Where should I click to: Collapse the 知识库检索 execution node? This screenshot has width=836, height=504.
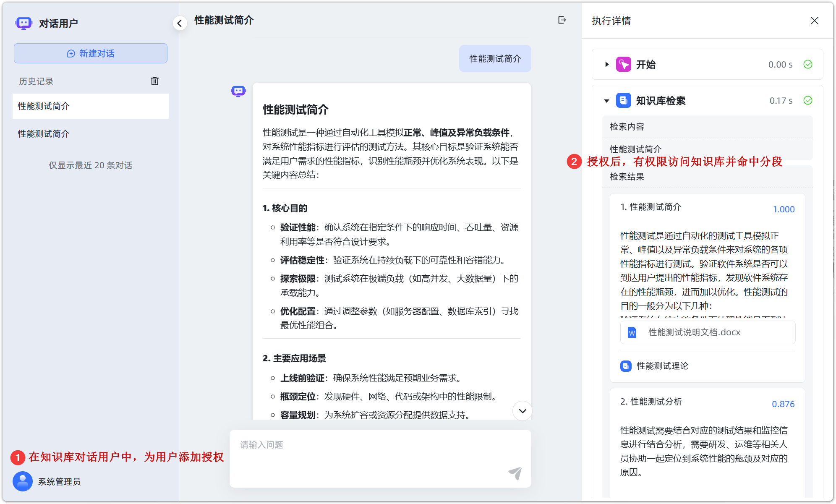pos(606,101)
